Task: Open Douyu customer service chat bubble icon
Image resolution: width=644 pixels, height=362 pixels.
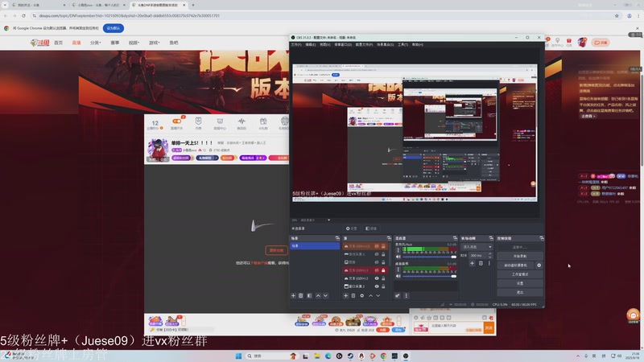Action: [633, 315]
